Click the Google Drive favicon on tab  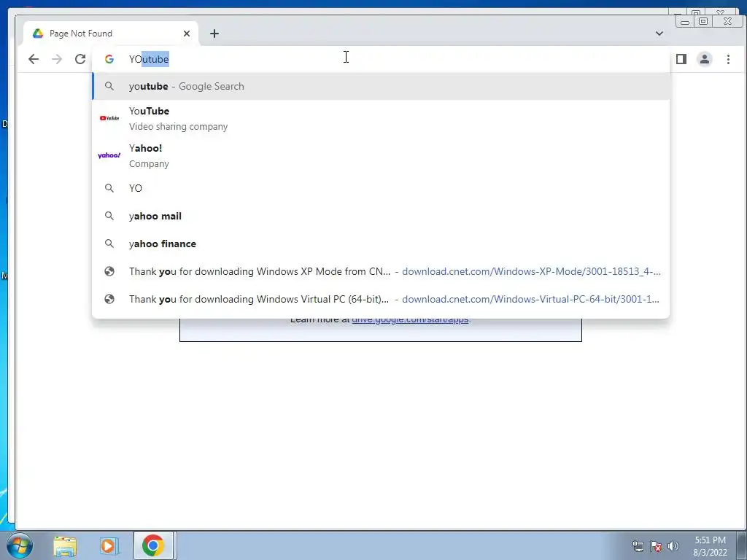[x=38, y=34]
